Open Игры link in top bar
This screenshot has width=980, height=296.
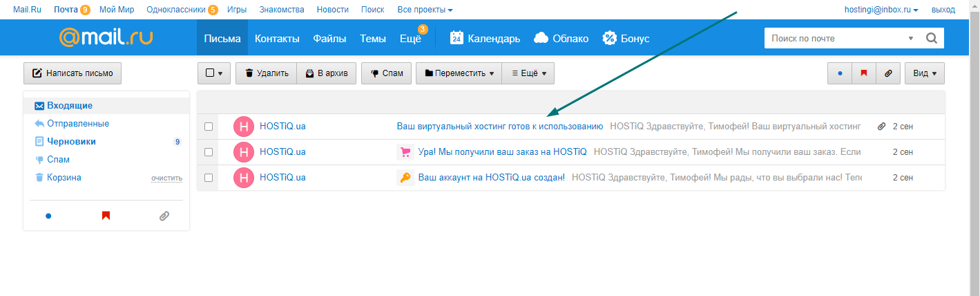coord(237,10)
